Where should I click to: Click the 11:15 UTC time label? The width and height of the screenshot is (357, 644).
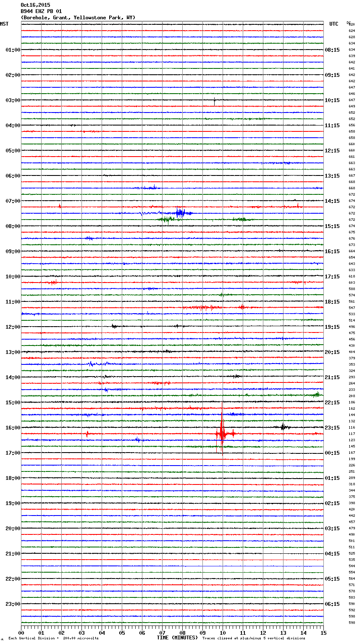pyautogui.click(x=332, y=126)
